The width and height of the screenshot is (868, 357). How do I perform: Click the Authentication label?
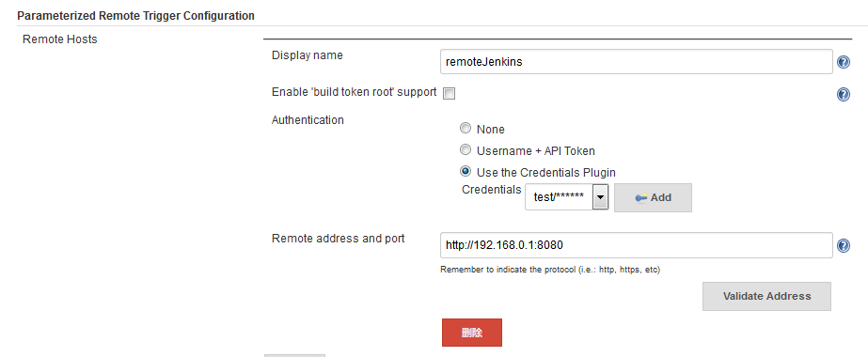click(308, 120)
